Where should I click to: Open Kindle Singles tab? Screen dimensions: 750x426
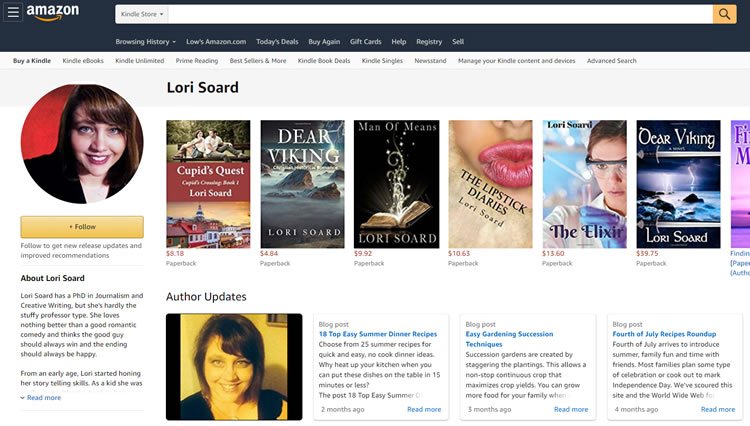pyautogui.click(x=382, y=61)
